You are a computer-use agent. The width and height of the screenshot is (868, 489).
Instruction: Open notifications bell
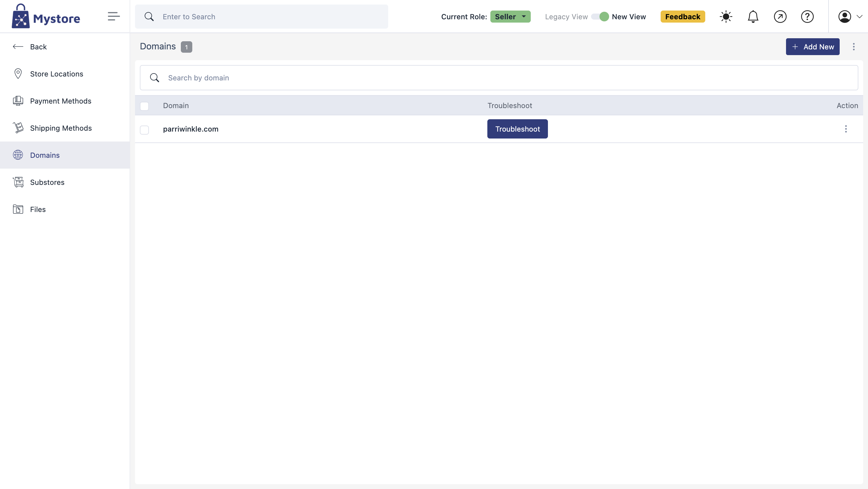click(753, 17)
